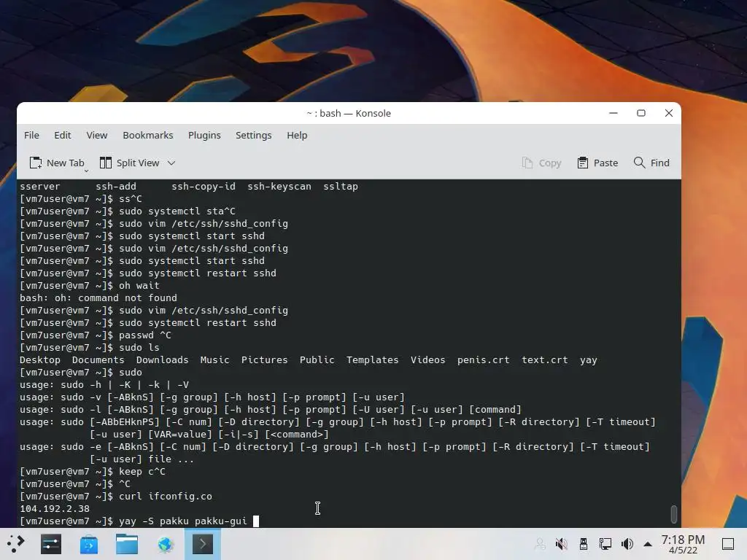Minimize the Konsole window
Screen dimensions: 747x560
click(614, 113)
